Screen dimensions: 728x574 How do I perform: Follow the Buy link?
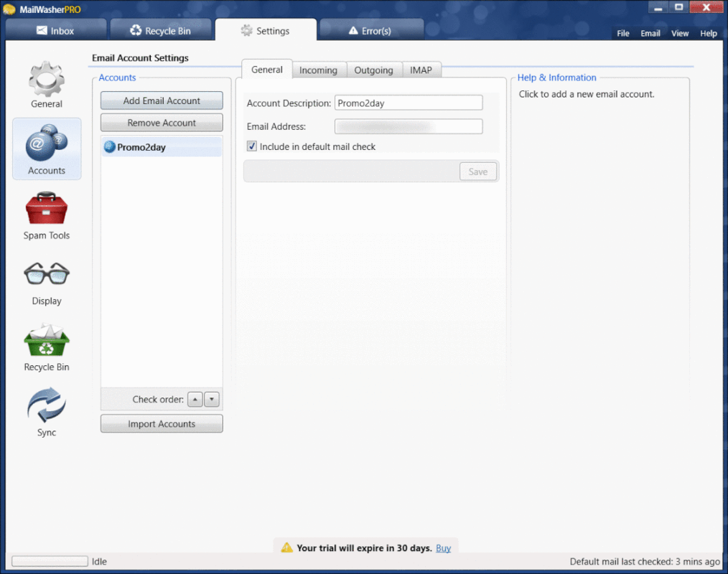444,548
